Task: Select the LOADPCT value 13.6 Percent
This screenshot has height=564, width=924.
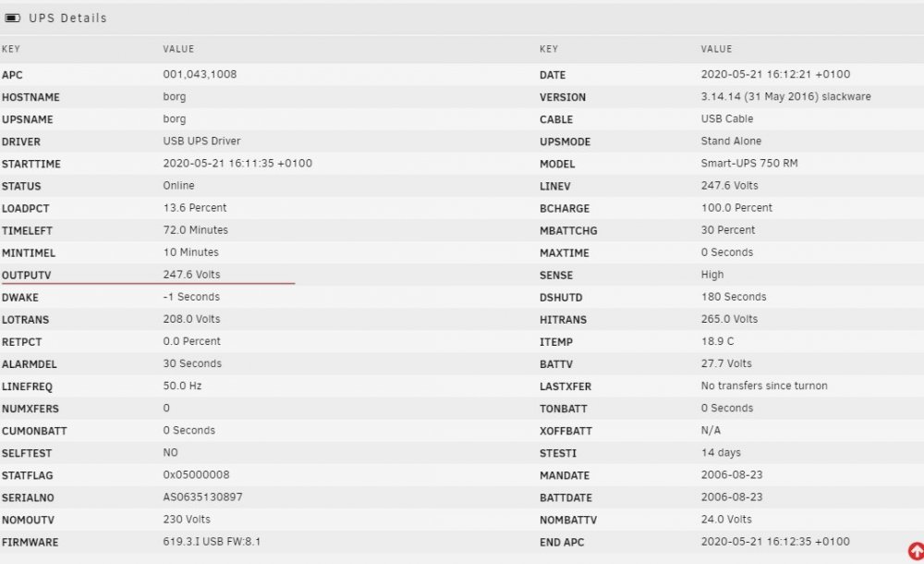Action: pos(194,208)
